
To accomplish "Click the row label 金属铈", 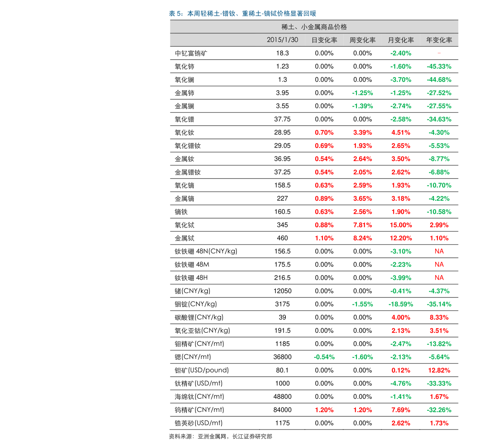I will 185,93.
